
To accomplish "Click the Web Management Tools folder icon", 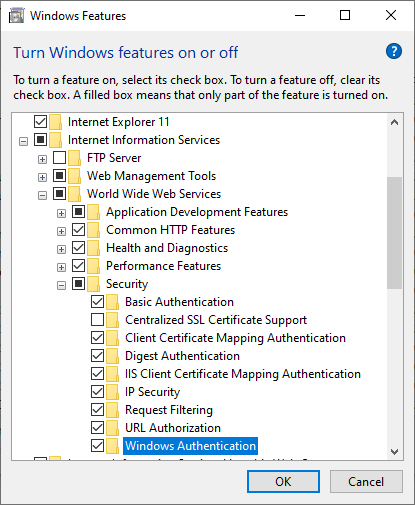I will pos(74,176).
